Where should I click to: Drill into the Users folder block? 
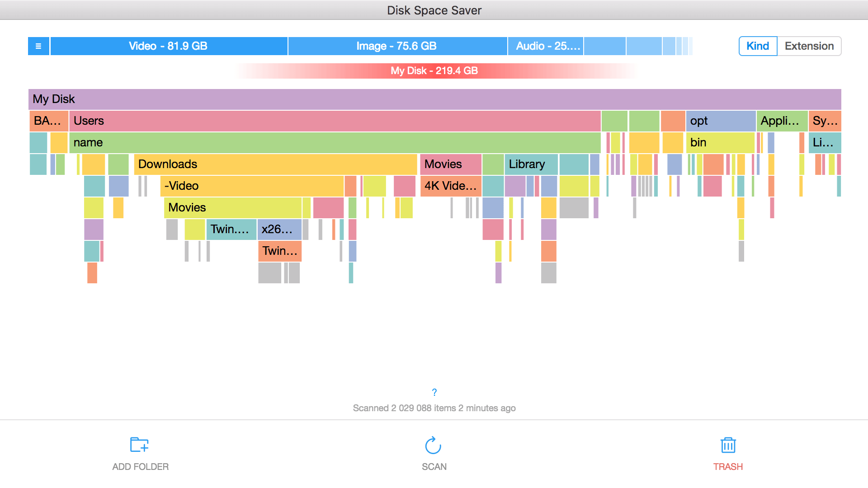coord(335,121)
